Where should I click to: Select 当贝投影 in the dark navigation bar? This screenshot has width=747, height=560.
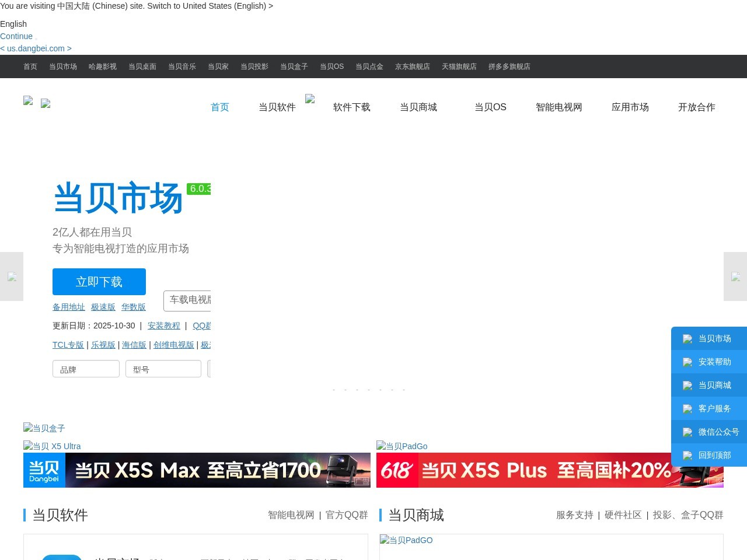(254, 66)
